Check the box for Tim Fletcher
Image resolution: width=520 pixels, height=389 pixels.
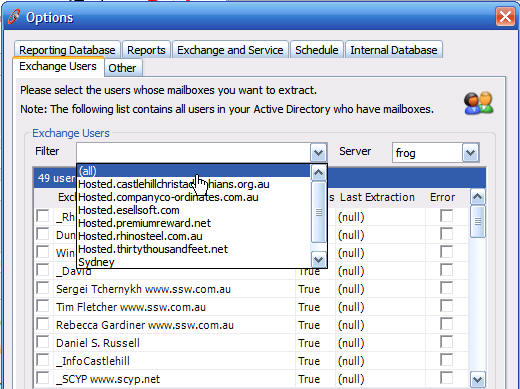coord(43,306)
